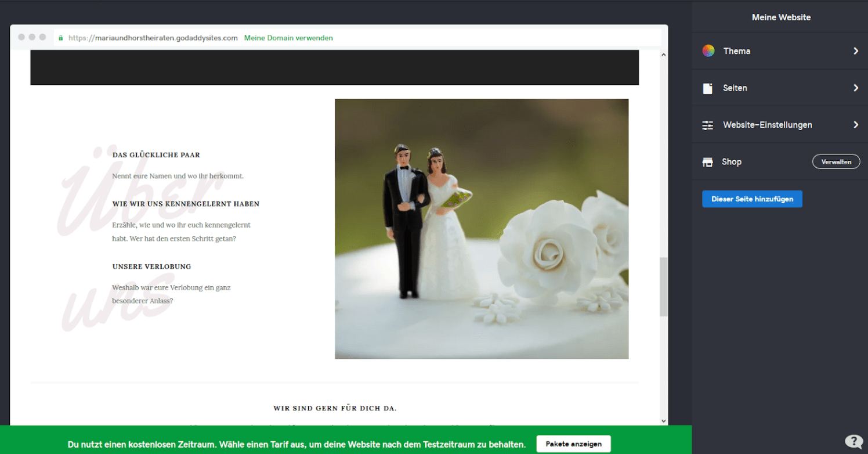
Task: Click the Pakete anzeigen button
Action: click(573, 444)
